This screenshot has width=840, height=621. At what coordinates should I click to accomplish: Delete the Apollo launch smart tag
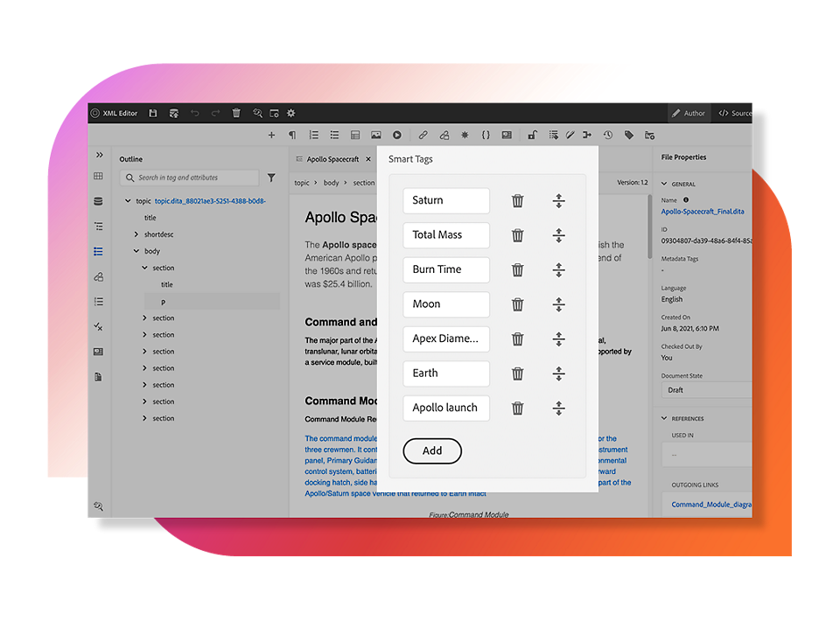click(x=517, y=408)
